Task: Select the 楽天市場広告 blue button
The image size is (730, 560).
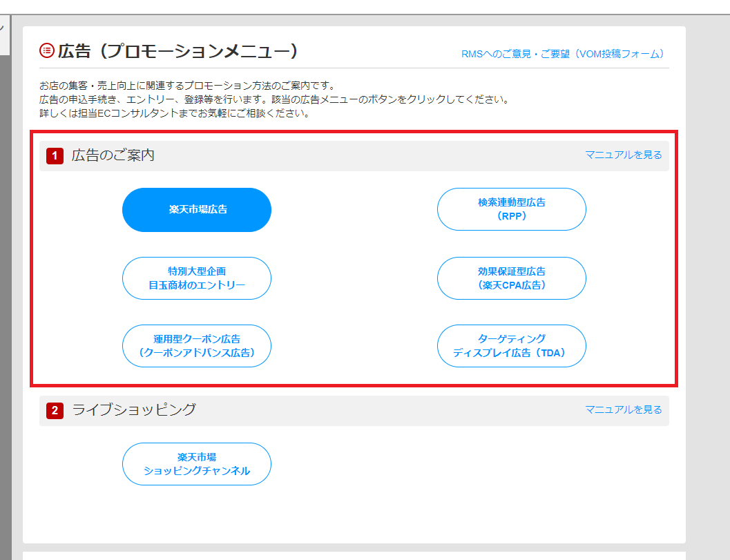Action: (x=196, y=210)
